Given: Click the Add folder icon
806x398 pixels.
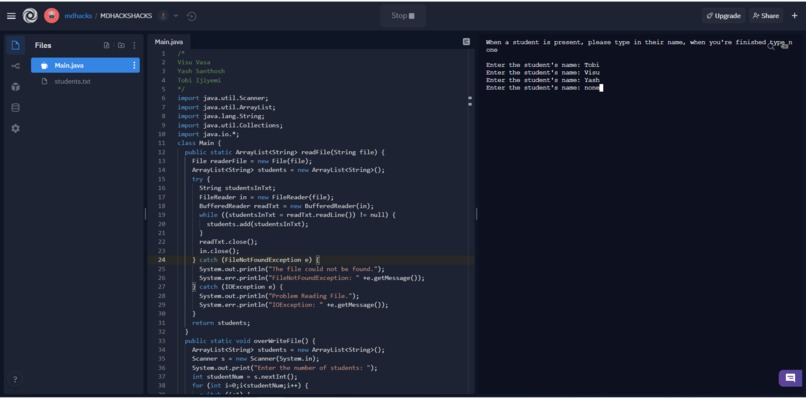Looking at the screenshot, I should pyautogui.click(x=121, y=45).
